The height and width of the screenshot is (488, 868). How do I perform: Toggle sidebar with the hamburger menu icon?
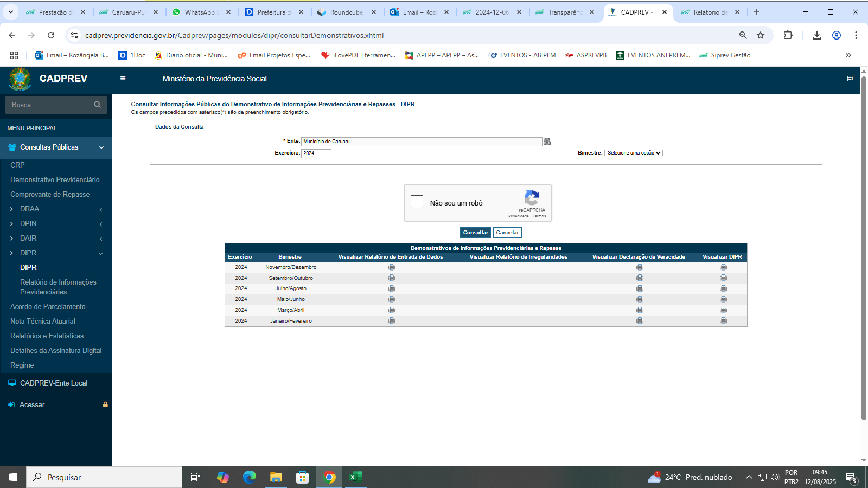[123, 79]
